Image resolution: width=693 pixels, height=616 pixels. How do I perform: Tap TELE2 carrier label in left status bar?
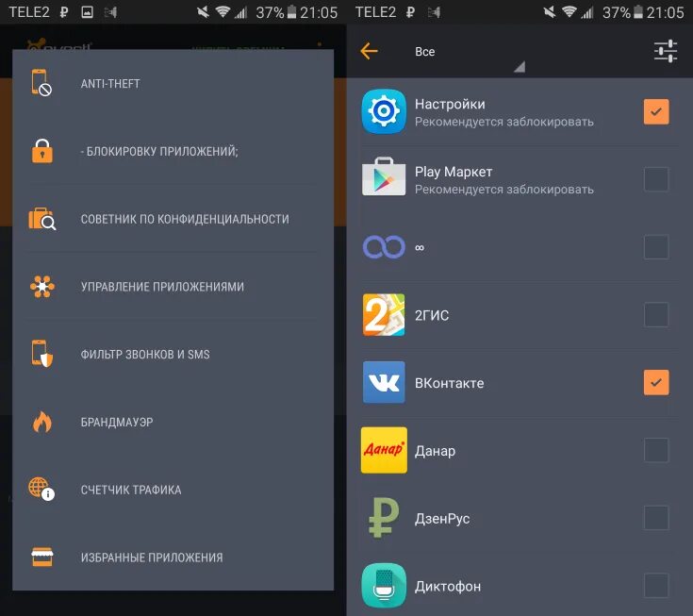(x=29, y=12)
